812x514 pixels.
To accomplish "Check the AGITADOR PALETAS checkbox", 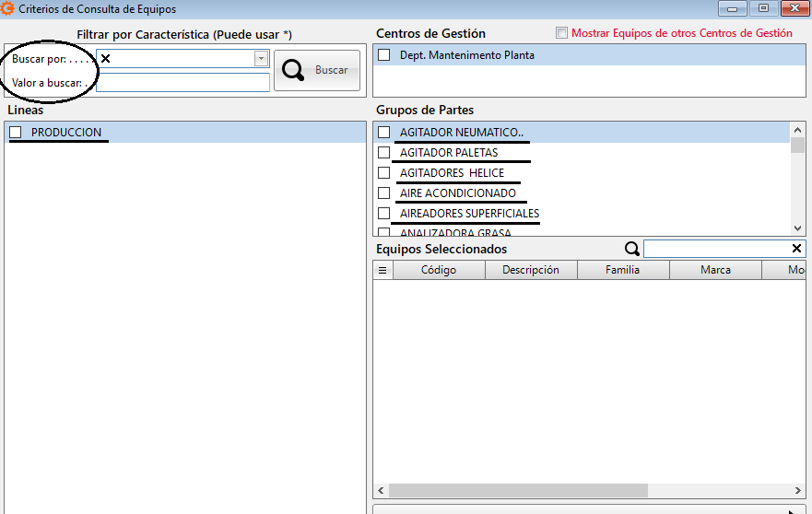I will [383, 153].
